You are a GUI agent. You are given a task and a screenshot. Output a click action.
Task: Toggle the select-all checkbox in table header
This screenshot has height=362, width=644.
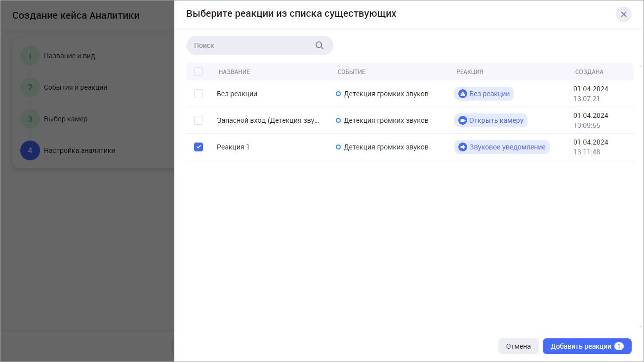199,72
